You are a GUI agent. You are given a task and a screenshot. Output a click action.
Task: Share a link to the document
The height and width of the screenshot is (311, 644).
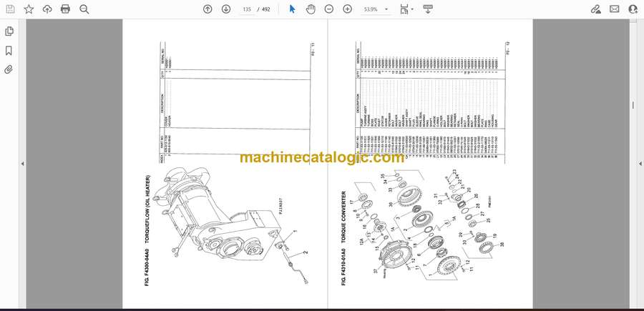click(595, 9)
